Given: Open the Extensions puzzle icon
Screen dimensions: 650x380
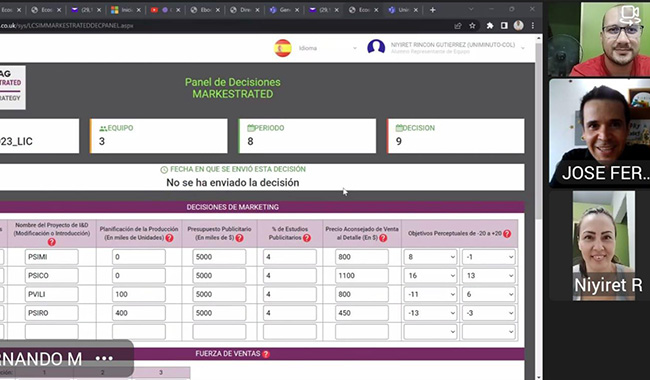Looking at the screenshot, I should (490, 26).
